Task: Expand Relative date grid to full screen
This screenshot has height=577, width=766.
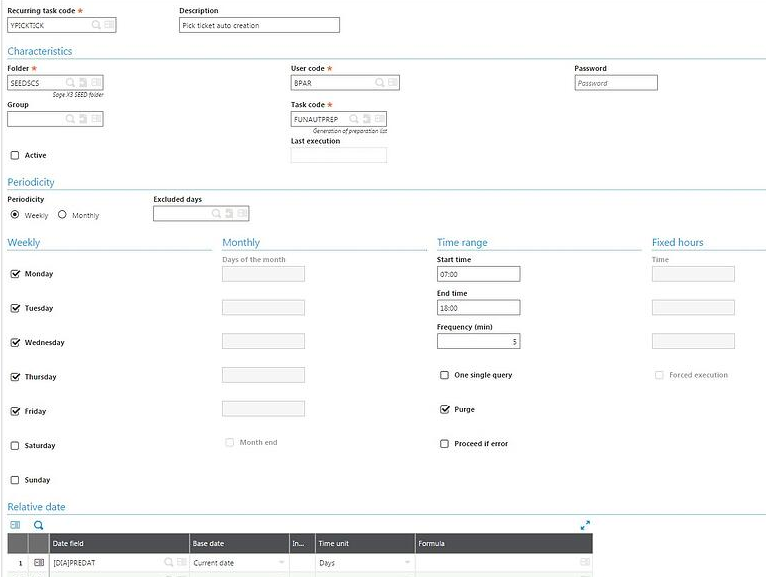Action: tap(585, 525)
